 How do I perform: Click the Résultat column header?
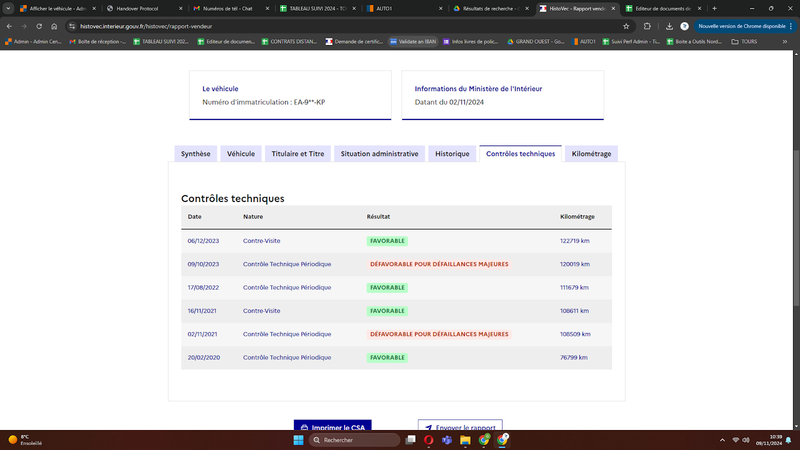[378, 217]
